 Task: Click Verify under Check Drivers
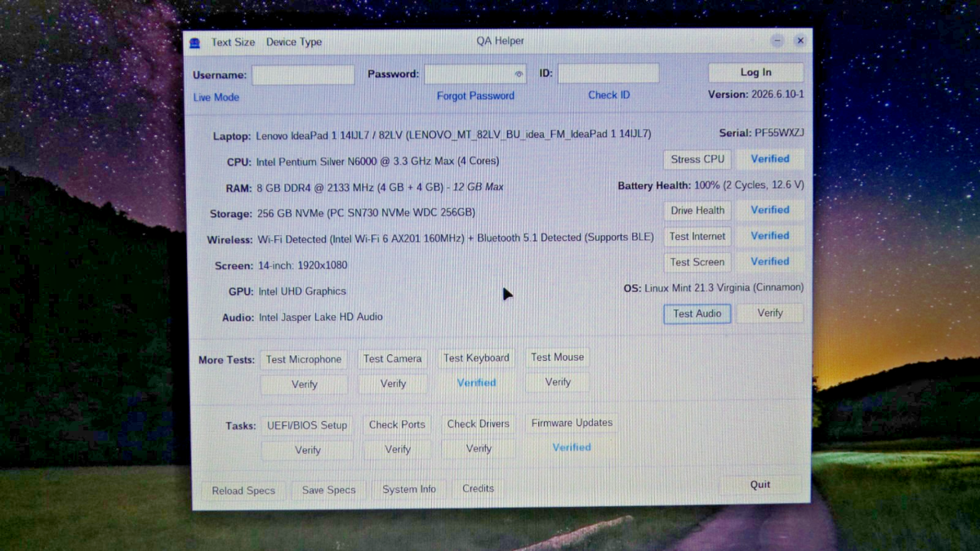(x=479, y=448)
